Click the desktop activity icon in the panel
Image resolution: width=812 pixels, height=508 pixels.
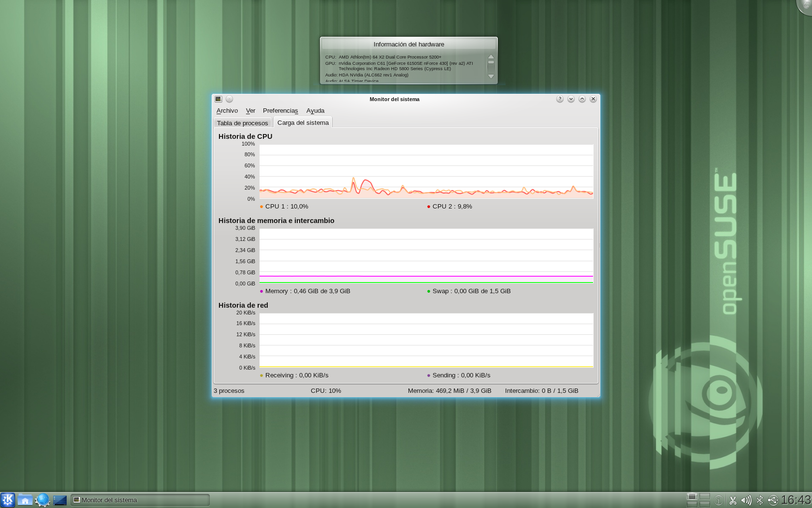point(60,500)
